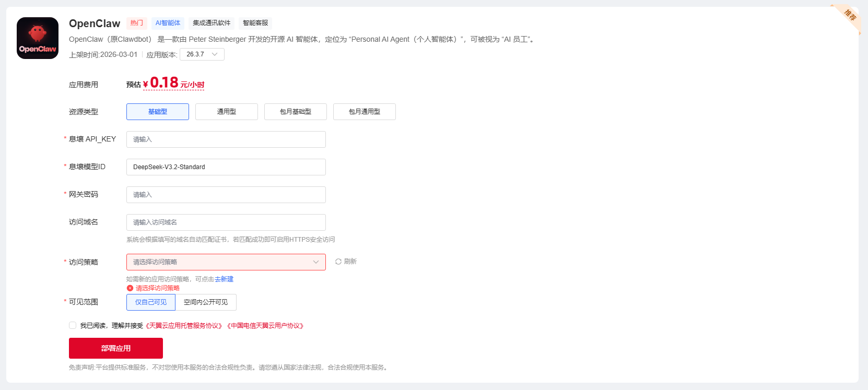Click the 智能客服 tag
This screenshot has width=868, height=390.
(x=255, y=23)
